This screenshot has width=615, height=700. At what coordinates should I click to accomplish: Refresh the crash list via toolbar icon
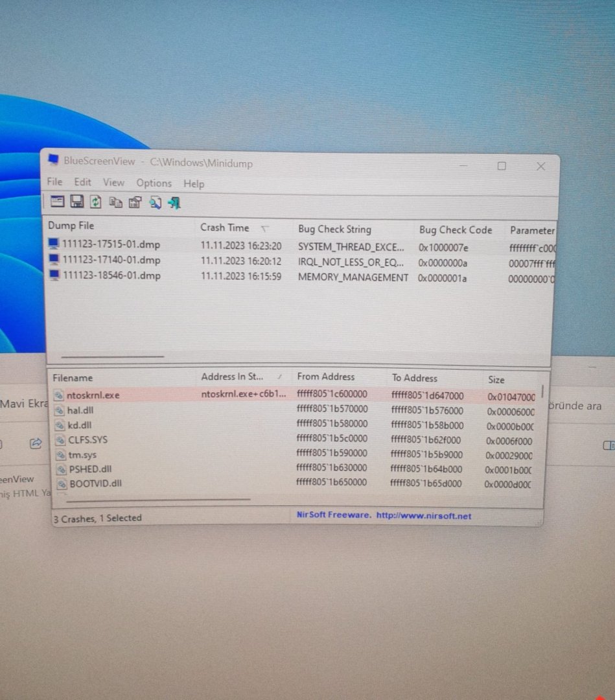(95, 202)
